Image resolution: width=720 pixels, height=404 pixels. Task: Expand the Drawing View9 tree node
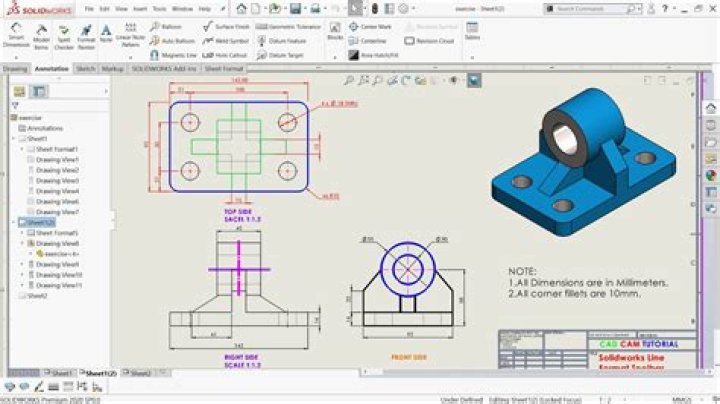tap(22, 264)
